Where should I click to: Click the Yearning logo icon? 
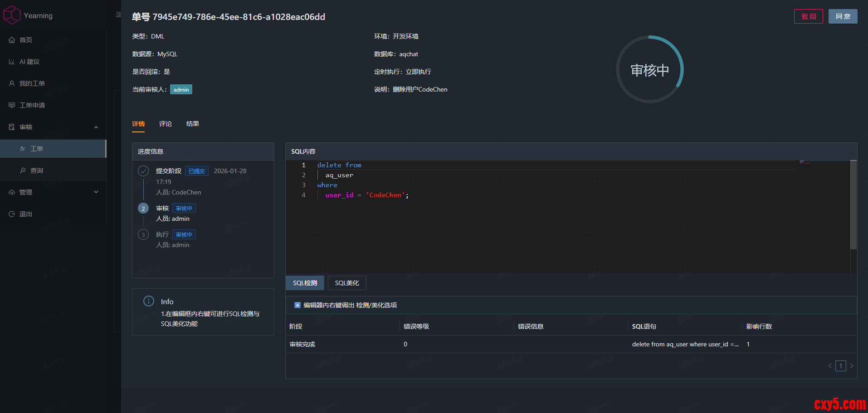[x=12, y=15]
